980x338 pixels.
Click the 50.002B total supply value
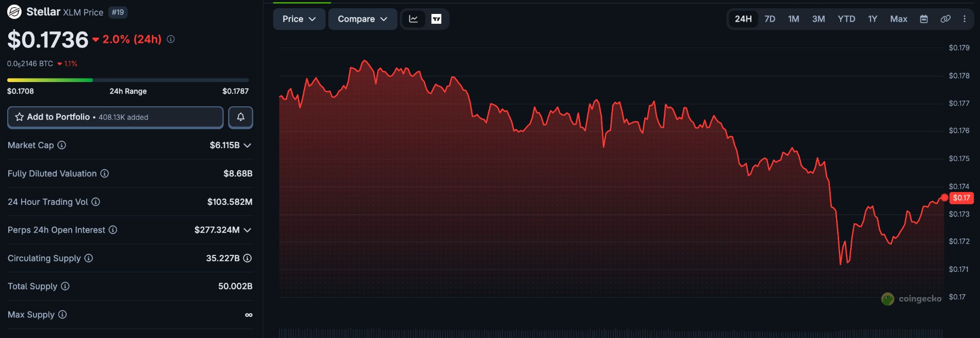(235, 286)
